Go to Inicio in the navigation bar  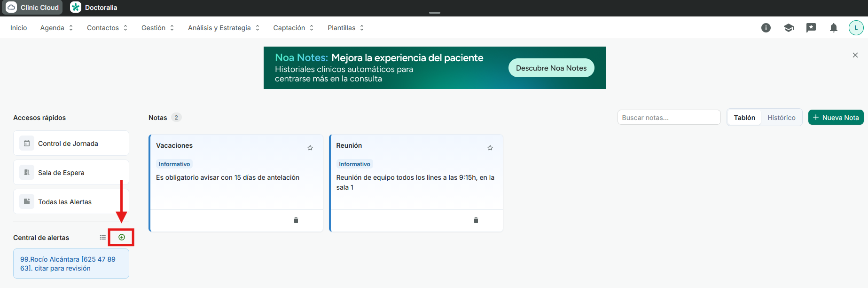(19, 28)
